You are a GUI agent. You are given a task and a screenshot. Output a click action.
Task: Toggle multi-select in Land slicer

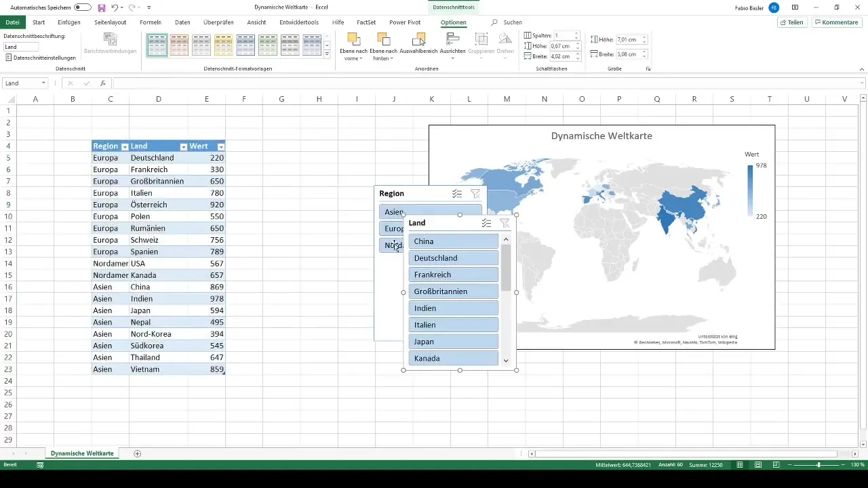[x=486, y=223]
